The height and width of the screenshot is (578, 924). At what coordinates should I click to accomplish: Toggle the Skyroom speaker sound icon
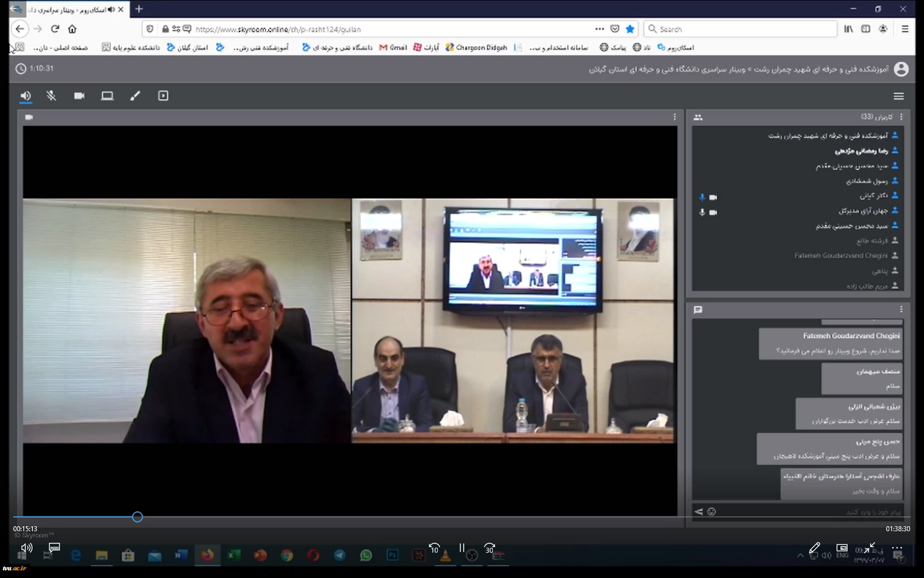coord(25,96)
